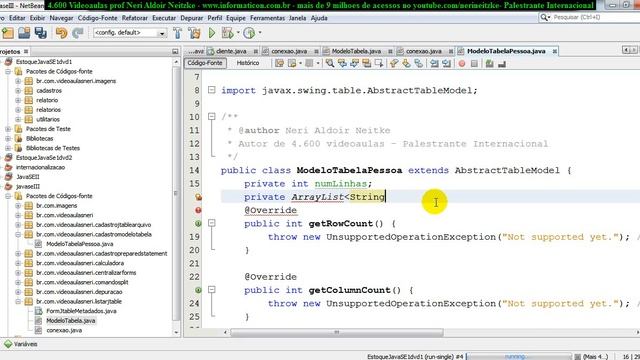Click the editor's horizontal scrollbar thumb
Viewport: 640px width, 360px height.
coord(337,332)
